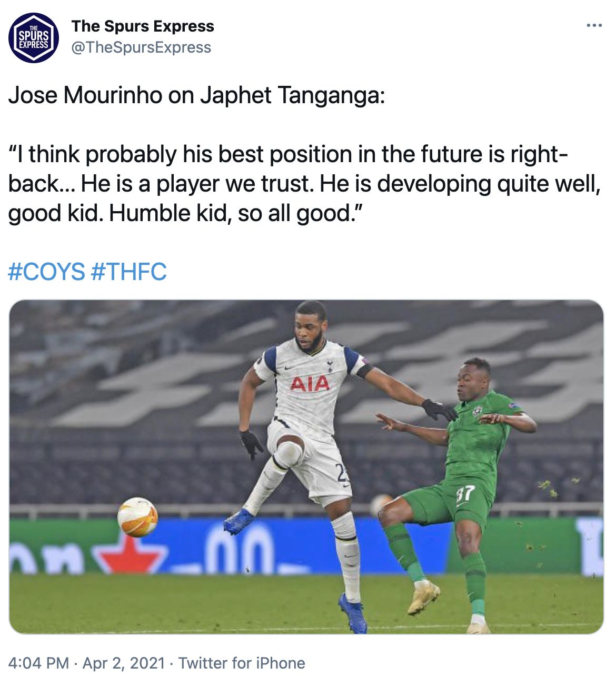
Task: Click the number 37 on green shorts
Action: pos(465,494)
